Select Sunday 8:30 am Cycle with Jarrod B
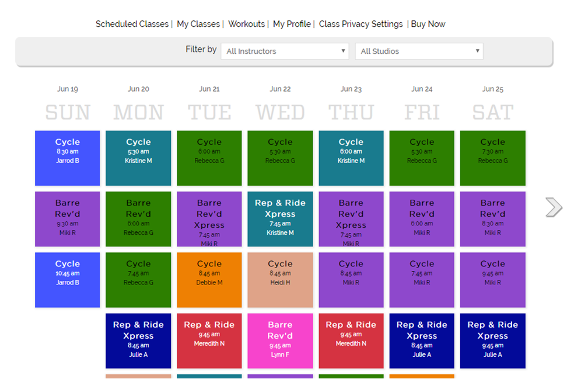This screenshot has height=379, width=588. coord(68,158)
